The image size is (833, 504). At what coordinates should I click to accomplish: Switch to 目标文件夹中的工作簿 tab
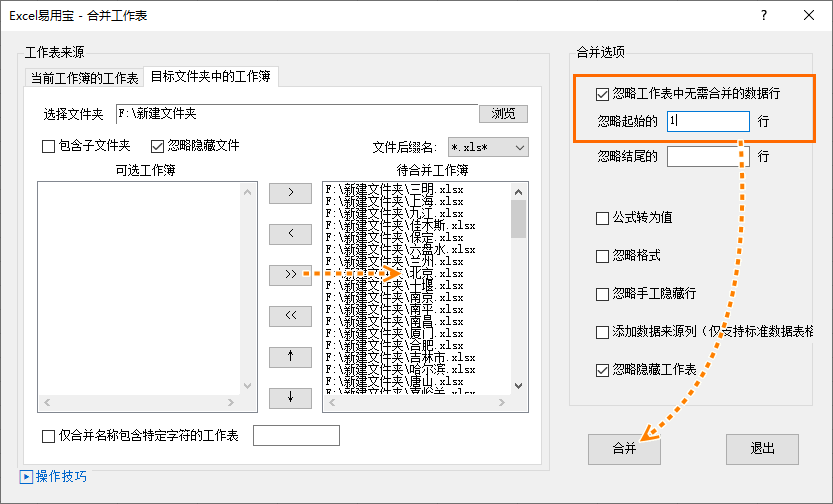(x=211, y=76)
